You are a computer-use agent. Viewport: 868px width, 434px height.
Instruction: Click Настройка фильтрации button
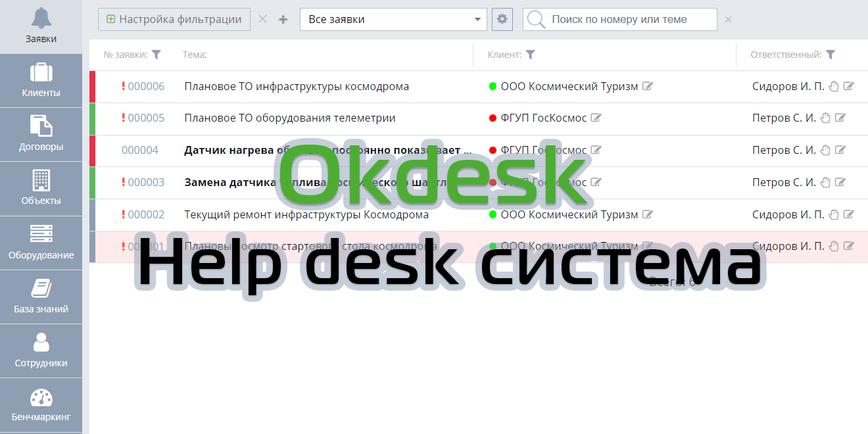click(x=174, y=19)
